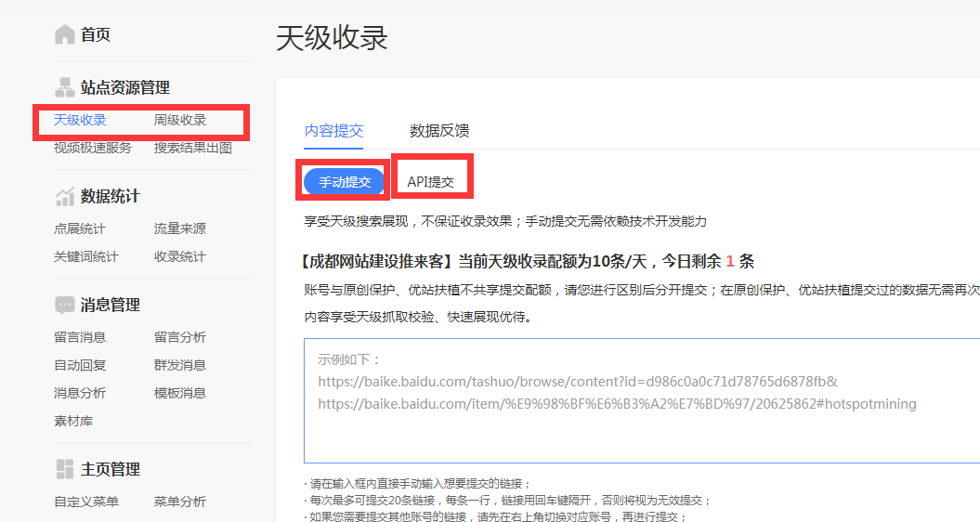Click the home icon beside 首页
Image resolution: width=980 pixels, height=522 pixels.
point(64,35)
